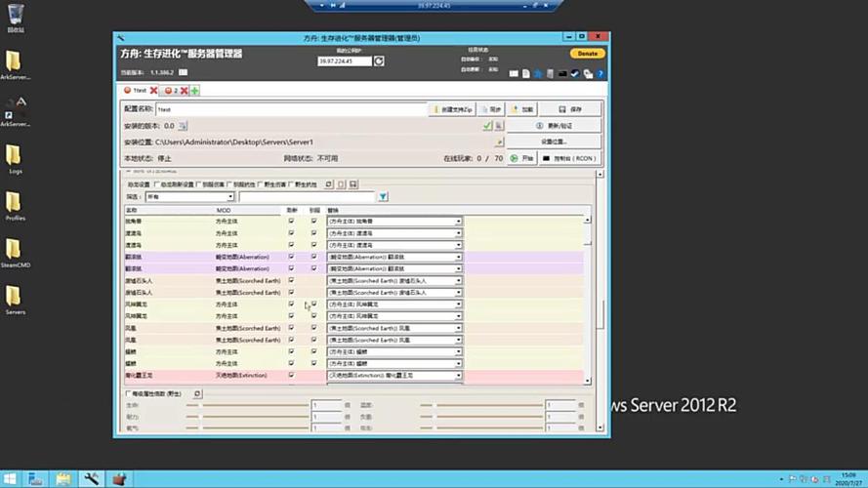Image resolution: width=868 pixels, height=488 pixels.
Task: Open the small dropdown next to installed version 0.0
Action: click(183, 126)
